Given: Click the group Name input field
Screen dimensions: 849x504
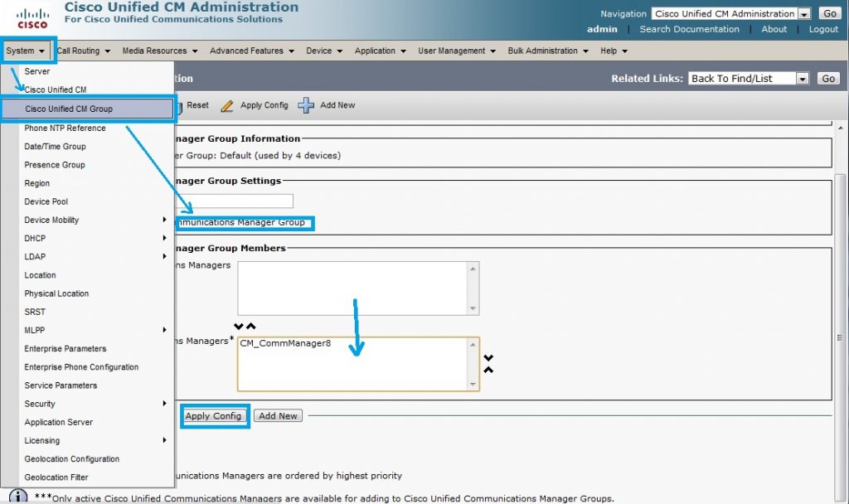Looking at the screenshot, I should pyautogui.click(x=234, y=201).
